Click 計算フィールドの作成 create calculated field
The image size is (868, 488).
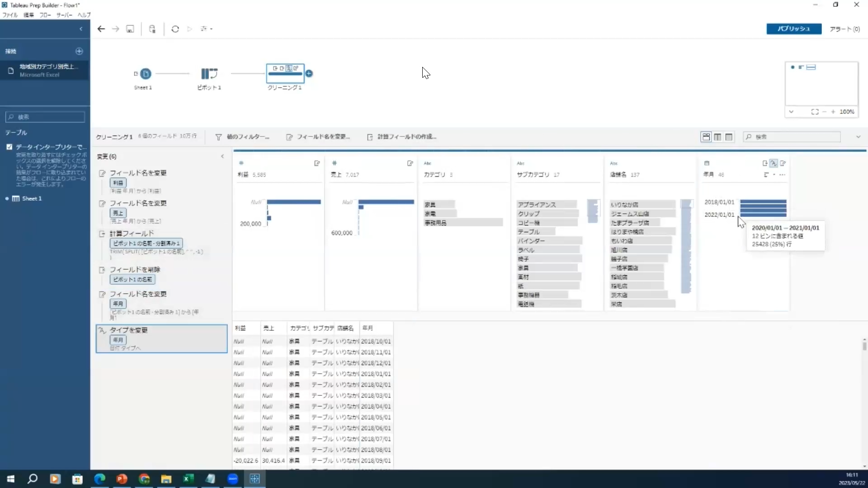pos(402,137)
